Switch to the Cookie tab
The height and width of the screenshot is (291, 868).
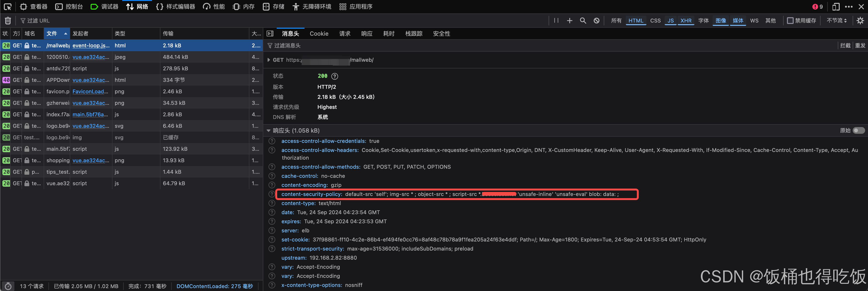pyautogui.click(x=319, y=33)
